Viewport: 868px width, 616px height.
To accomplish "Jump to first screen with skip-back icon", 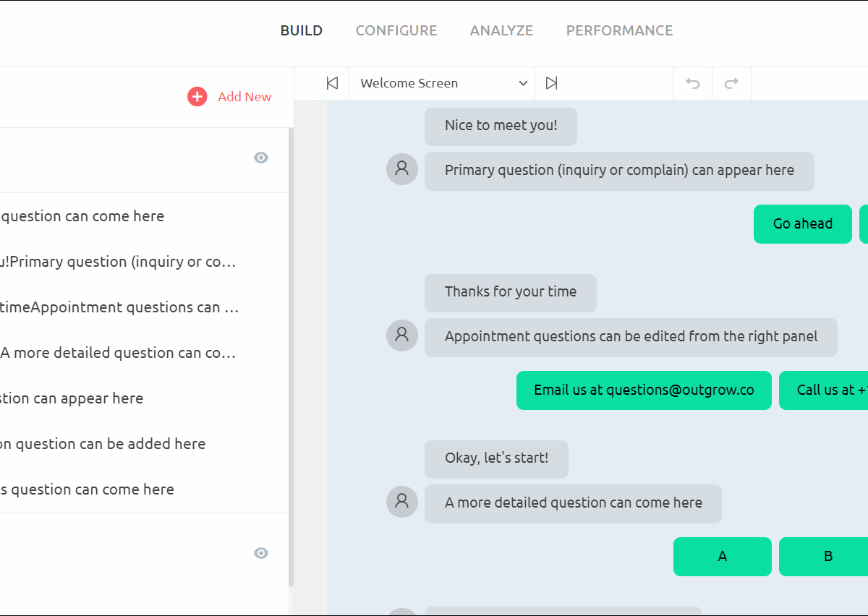I will tap(332, 83).
